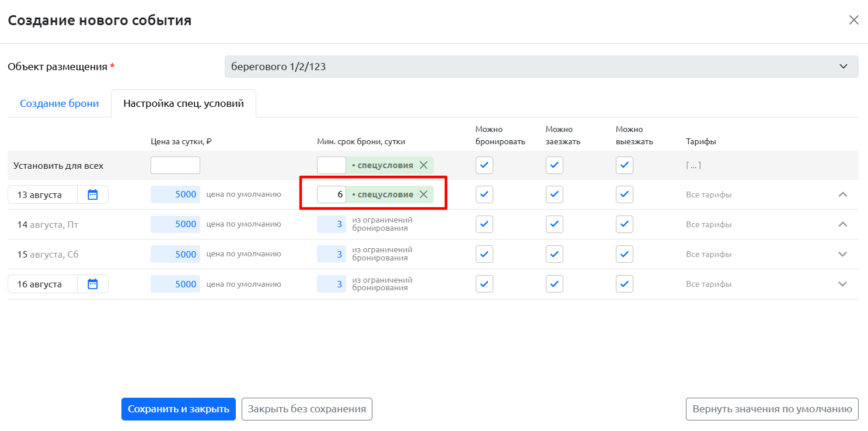Toggle Можно заезжать for Установить для всех
Image resolution: width=868 pixels, height=431 pixels.
coord(555,165)
